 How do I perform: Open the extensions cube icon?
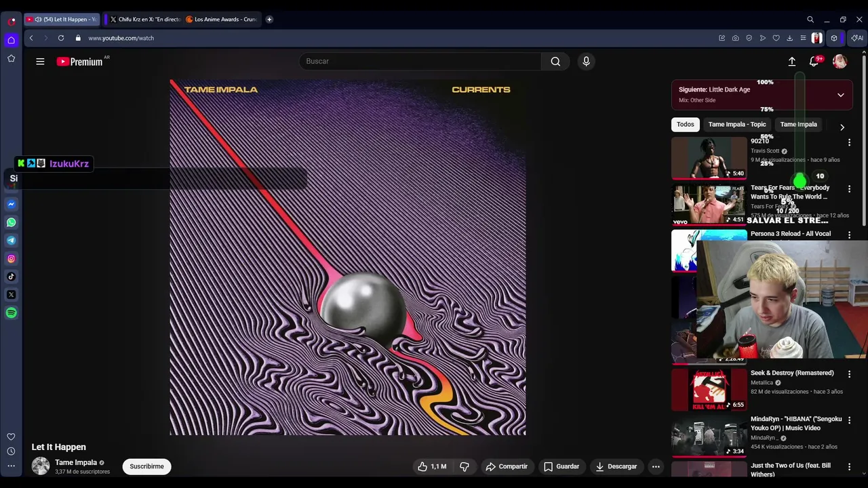(x=834, y=38)
